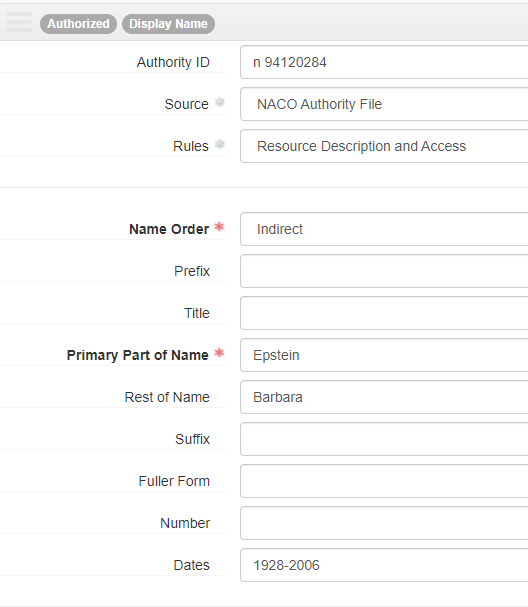Image resolution: width=528 pixels, height=607 pixels.
Task: Open the Source dropdown showing NACO Authority File
Action: [384, 104]
